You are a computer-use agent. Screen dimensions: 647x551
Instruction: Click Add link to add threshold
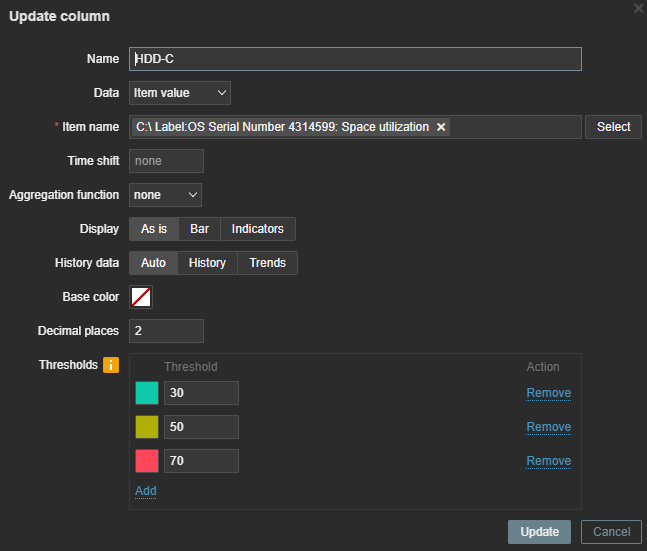coord(146,490)
